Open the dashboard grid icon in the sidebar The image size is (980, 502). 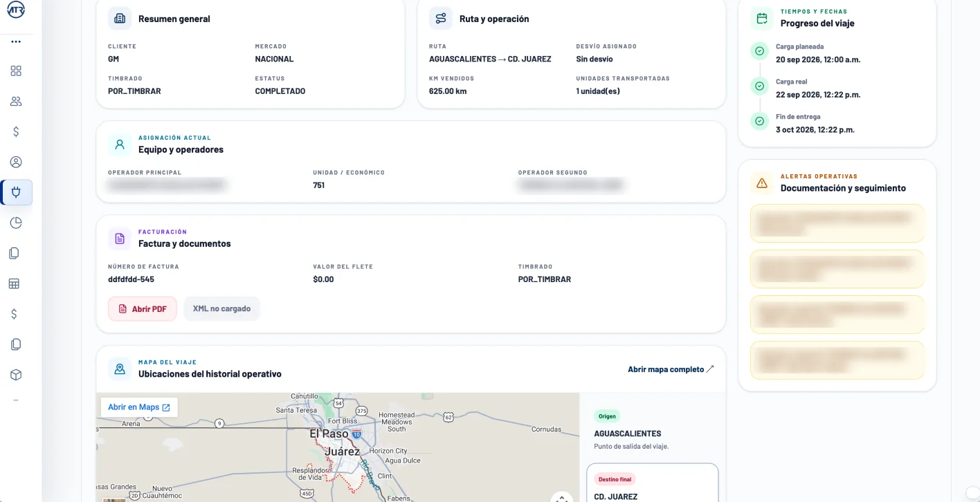[x=16, y=71]
